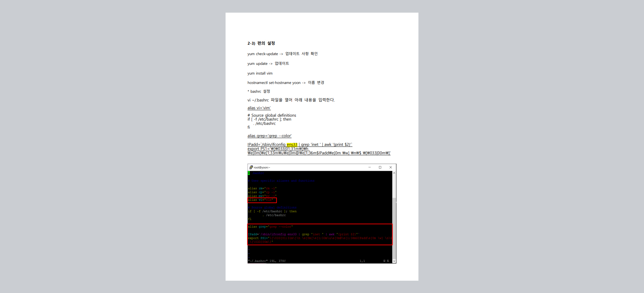Click terminal line "alias cp='cp -i'"
Image resolution: width=644 pixels, height=293 pixels.
coord(262,192)
